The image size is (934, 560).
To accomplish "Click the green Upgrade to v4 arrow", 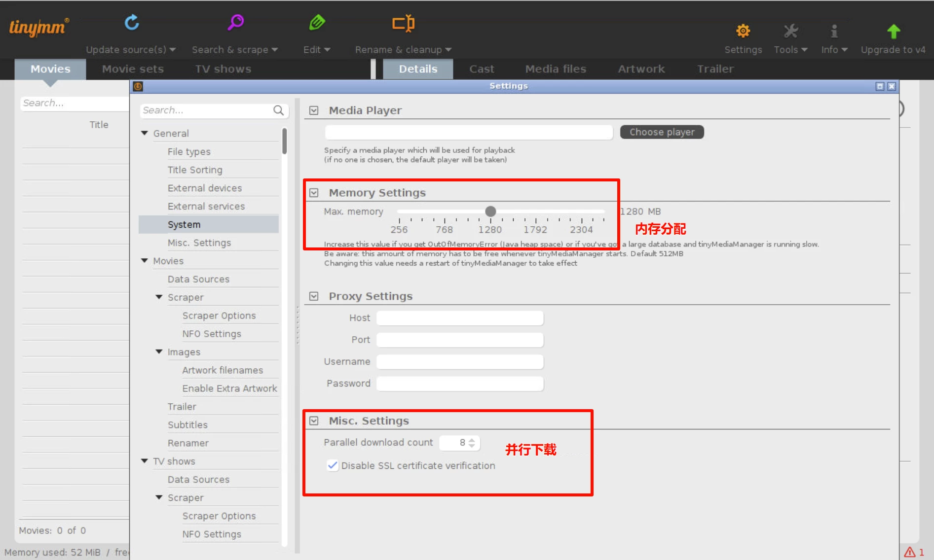I will click(x=893, y=32).
